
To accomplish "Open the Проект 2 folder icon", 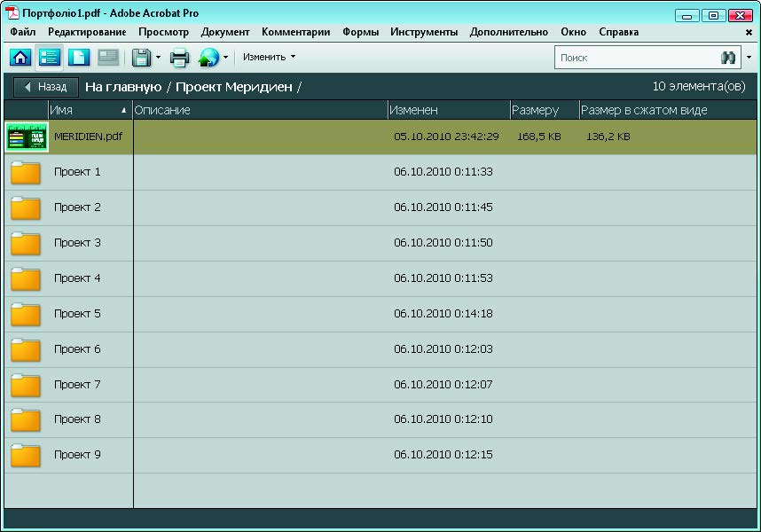I will (25, 207).
